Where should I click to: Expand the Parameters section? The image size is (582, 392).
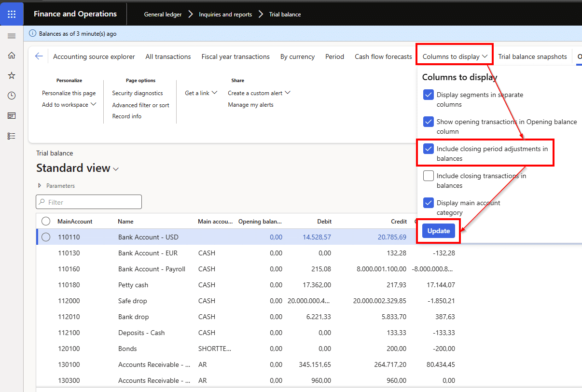56,186
